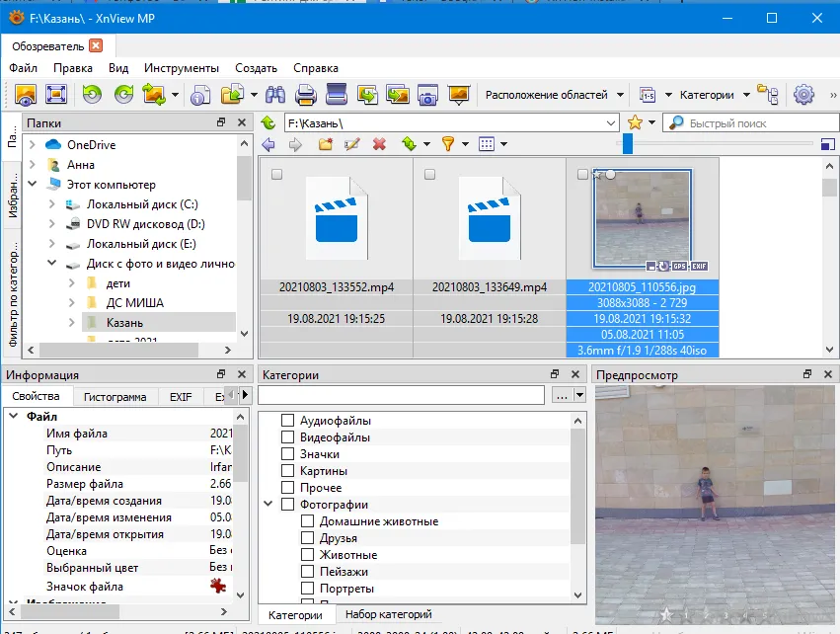Navigate forward to next folder

(x=295, y=143)
